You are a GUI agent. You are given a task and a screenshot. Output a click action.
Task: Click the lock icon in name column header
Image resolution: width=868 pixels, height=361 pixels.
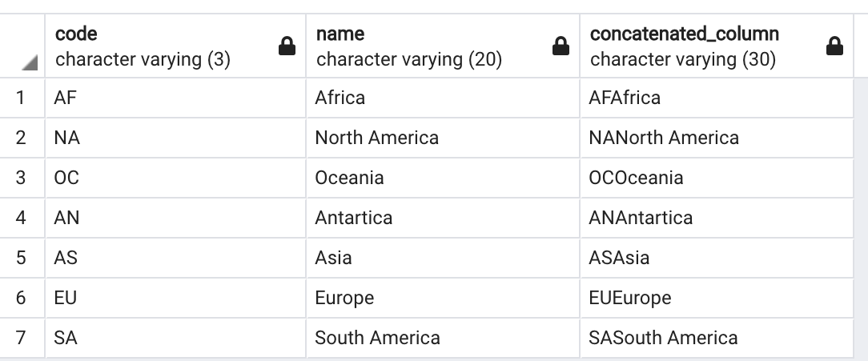click(x=561, y=48)
